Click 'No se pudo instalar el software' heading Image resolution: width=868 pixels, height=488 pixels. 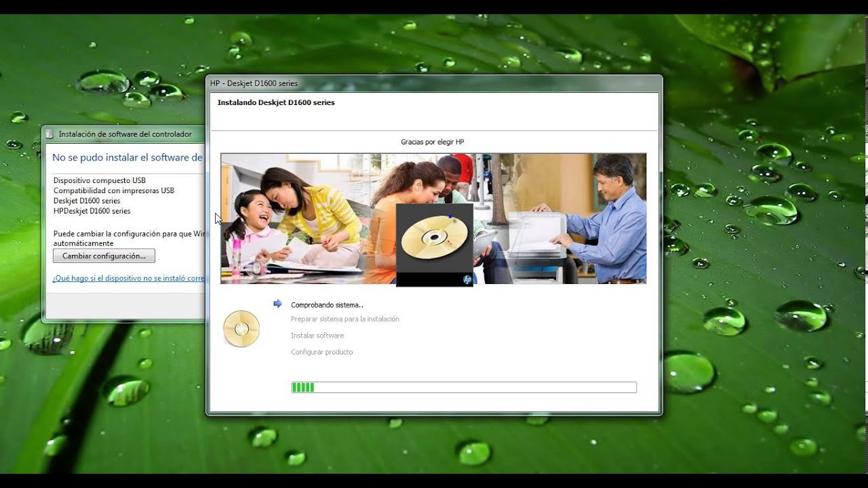coord(127,157)
